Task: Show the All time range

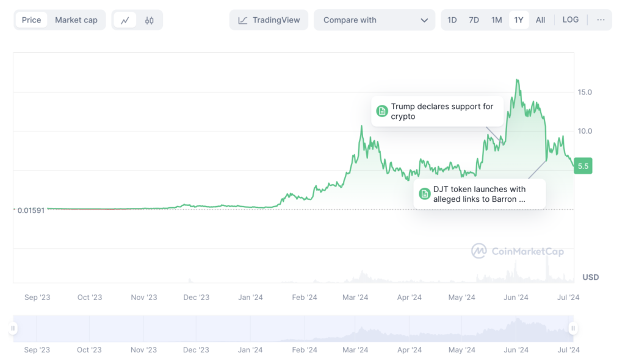Action: click(x=541, y=20)
